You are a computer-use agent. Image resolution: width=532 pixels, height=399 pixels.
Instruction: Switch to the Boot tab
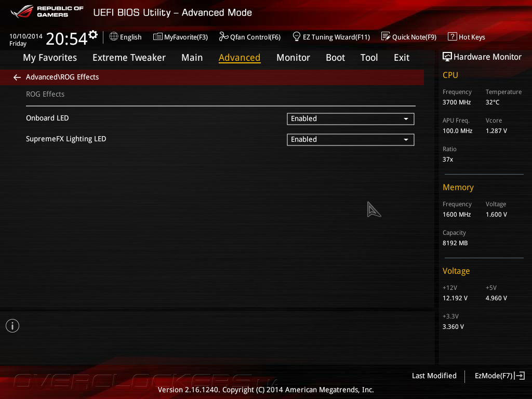[335, 58]
